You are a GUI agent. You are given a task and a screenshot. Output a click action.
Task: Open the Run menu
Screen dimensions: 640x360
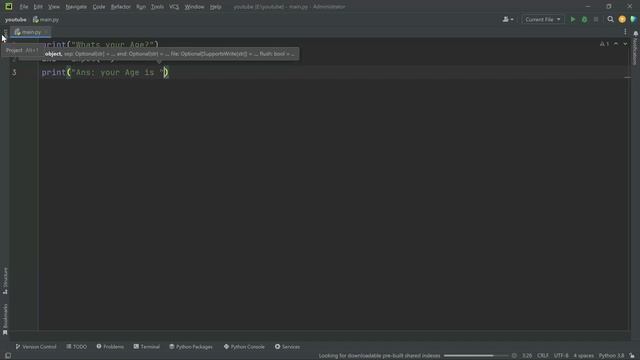pos(141,7)
